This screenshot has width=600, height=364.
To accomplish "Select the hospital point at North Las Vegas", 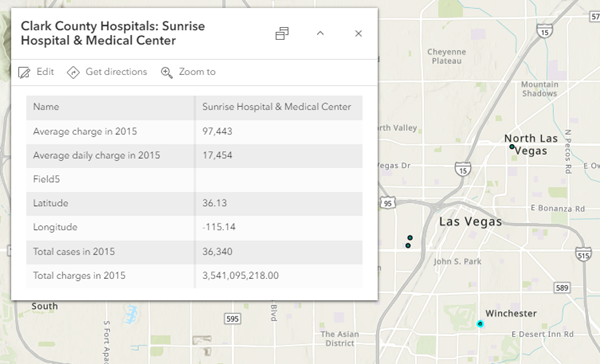I will [x=512, y=147].
